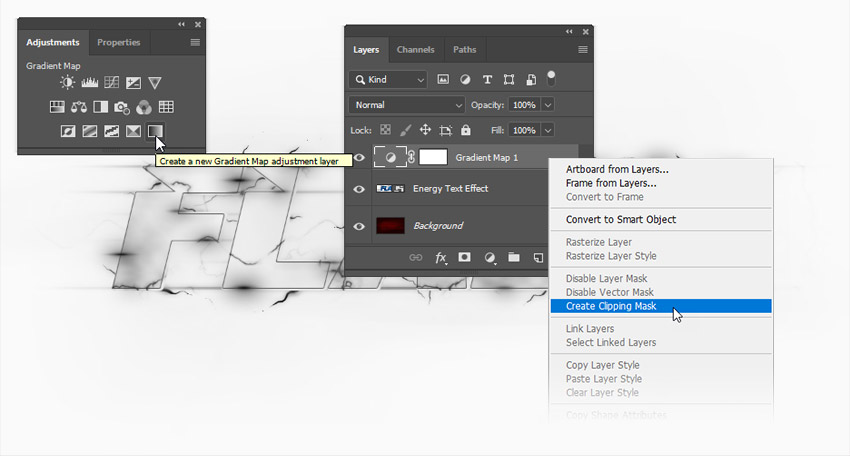Expand the Kind filter dropdown
This screenshot has width=850, height=456.
click(x=389, y=80)
